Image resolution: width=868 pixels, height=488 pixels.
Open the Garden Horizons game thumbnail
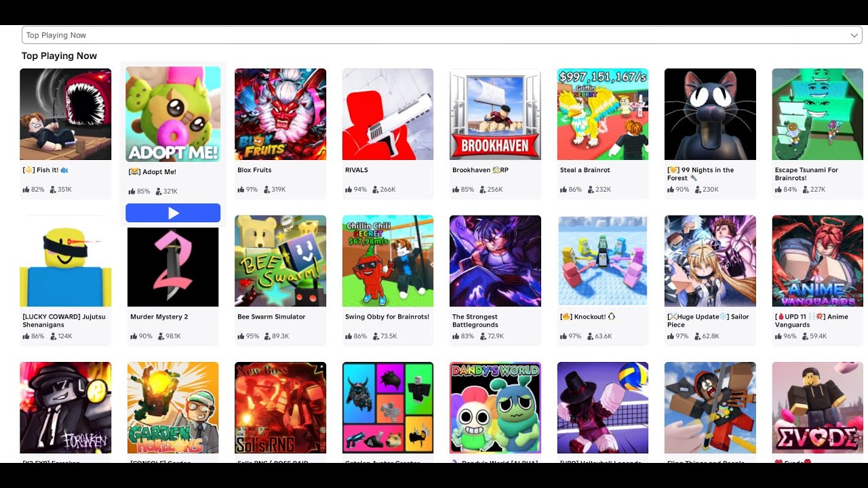(x=173, y=407)
